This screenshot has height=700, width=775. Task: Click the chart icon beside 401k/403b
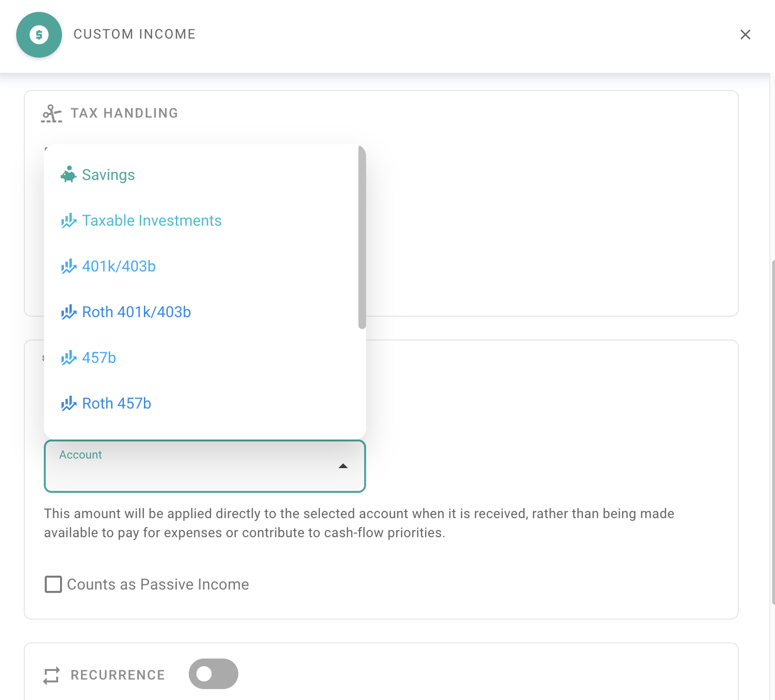point(68,266)
